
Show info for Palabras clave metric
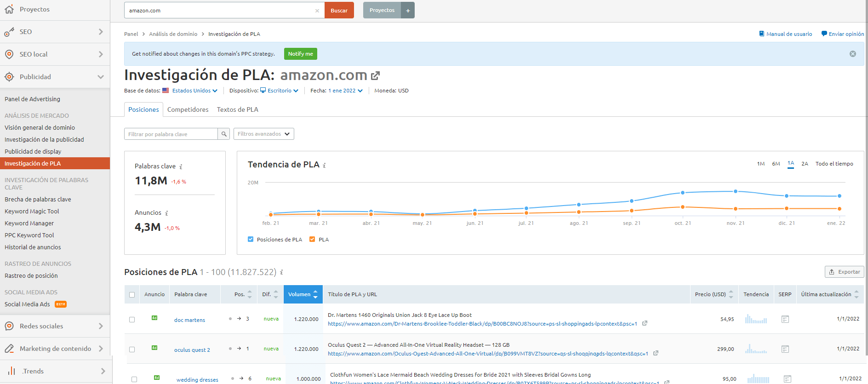point(181,167)
